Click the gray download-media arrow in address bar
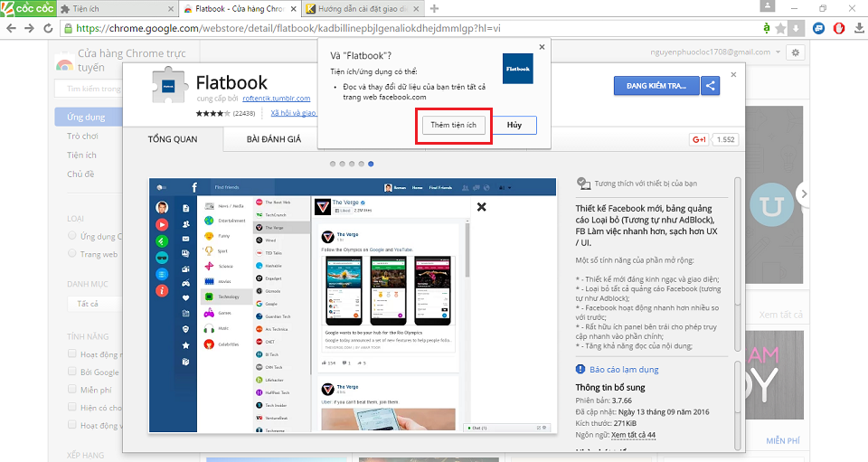868x462 pixels. coord(796,28)
